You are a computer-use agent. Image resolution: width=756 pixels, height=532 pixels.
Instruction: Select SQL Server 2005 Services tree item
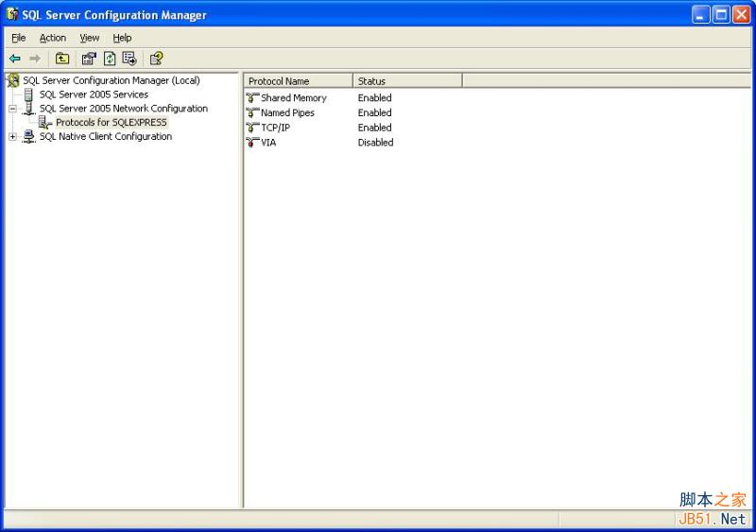pyautogui.click(x=94, y=94)
